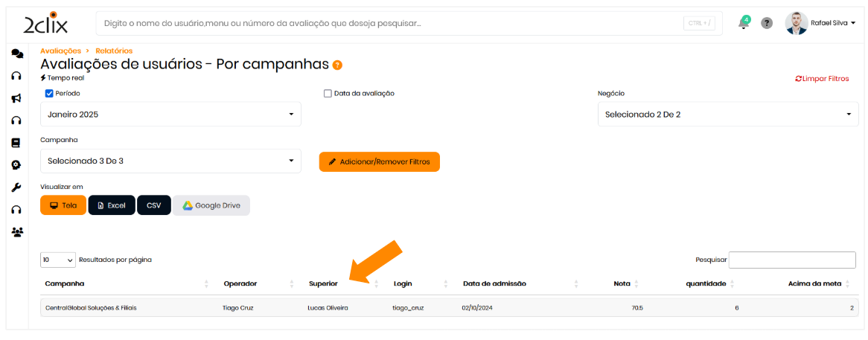Sort the table by the Superior column
Viewport: 868px width, 340px height.
coord(323,283)
